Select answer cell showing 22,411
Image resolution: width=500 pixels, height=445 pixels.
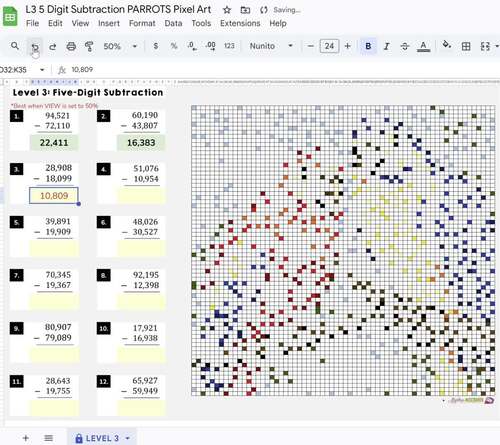pyautogui.click(x=54, y=143)
